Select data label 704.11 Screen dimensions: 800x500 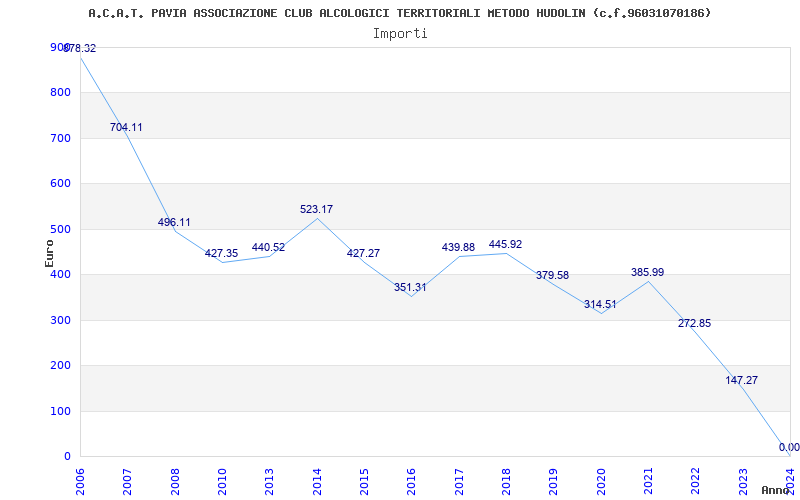(x=126, y=128)
